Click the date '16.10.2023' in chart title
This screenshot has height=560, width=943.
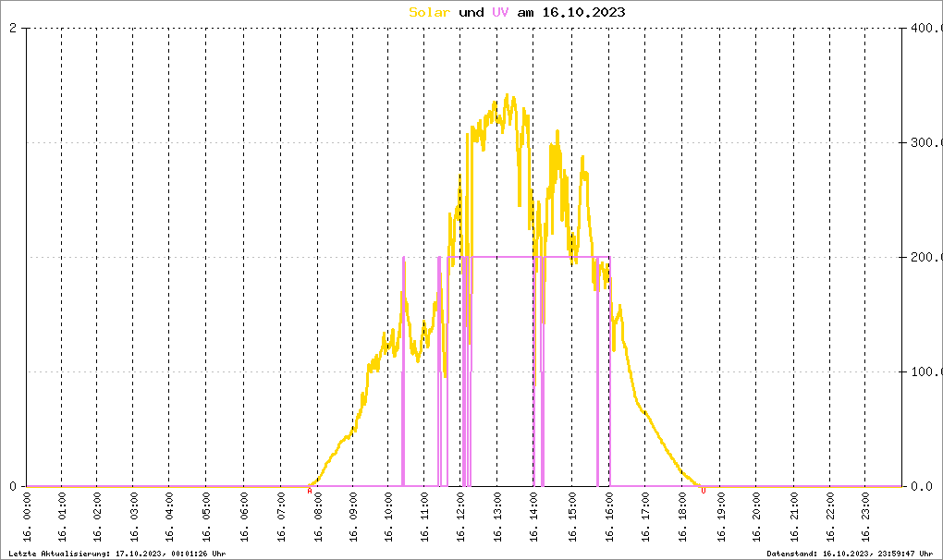(584, 12)
